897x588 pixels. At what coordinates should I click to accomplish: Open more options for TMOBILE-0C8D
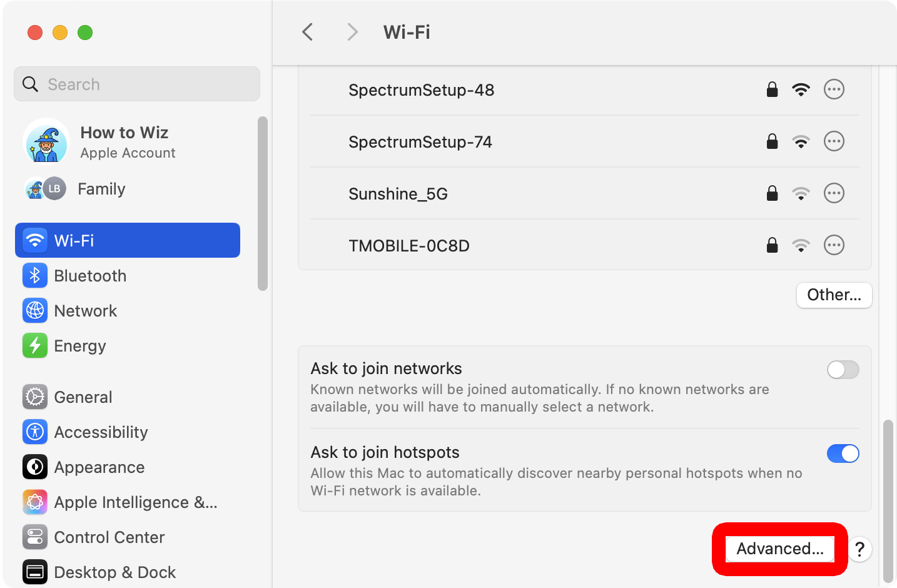click(x=834, y=245)
